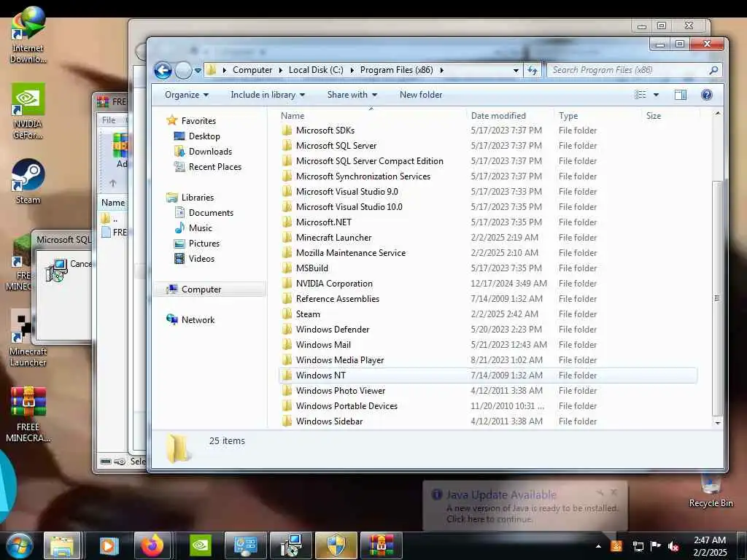Open Recent Places in navigation pane
This screenshot has width=747, height=560.
(215, 167)
